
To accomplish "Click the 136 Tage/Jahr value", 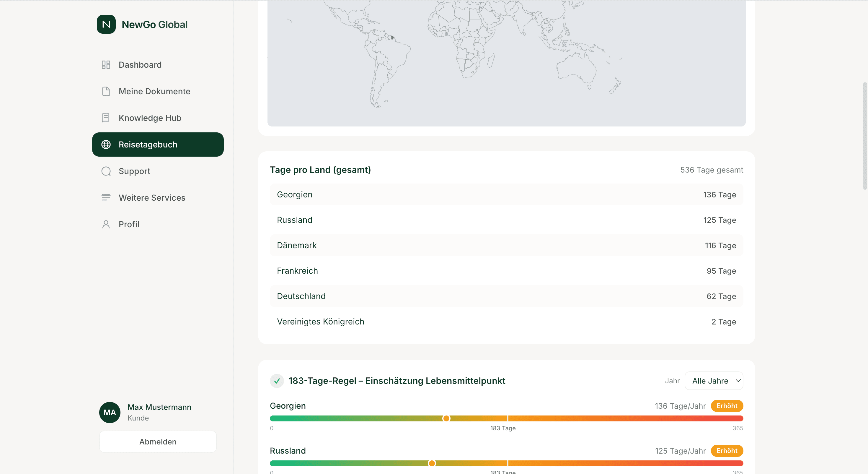I will (680, 406).
